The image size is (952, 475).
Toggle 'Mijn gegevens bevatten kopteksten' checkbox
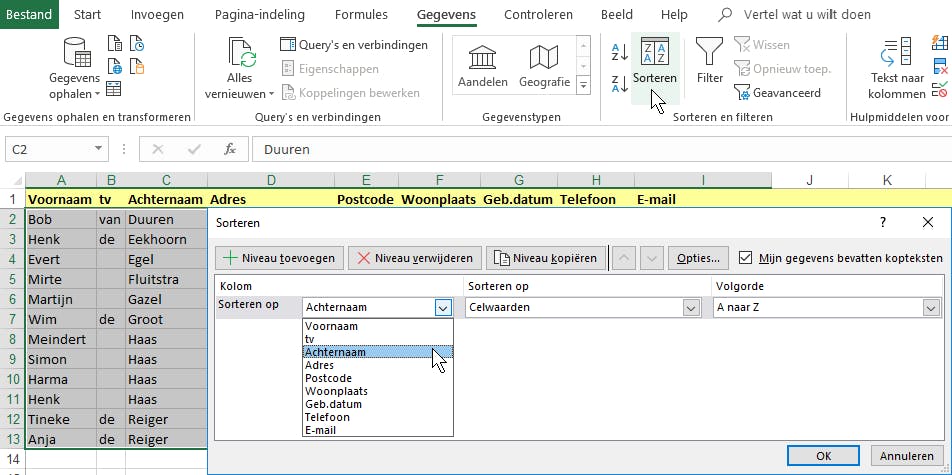pyautogui.click(x=744, y=257)
